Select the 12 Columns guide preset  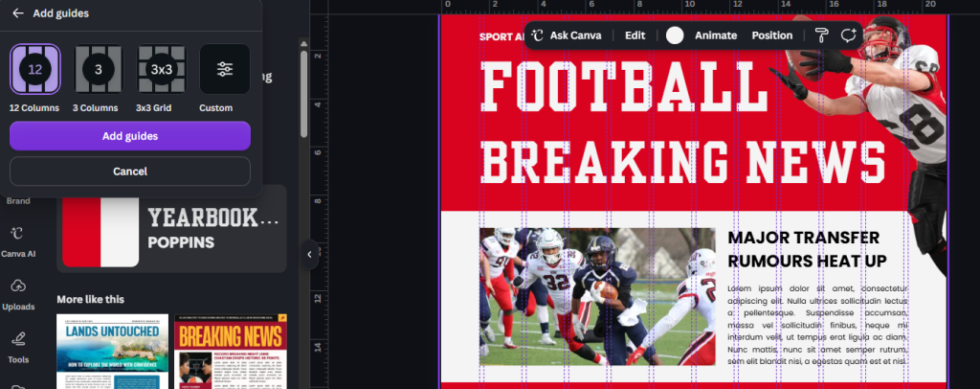point(35,69)
